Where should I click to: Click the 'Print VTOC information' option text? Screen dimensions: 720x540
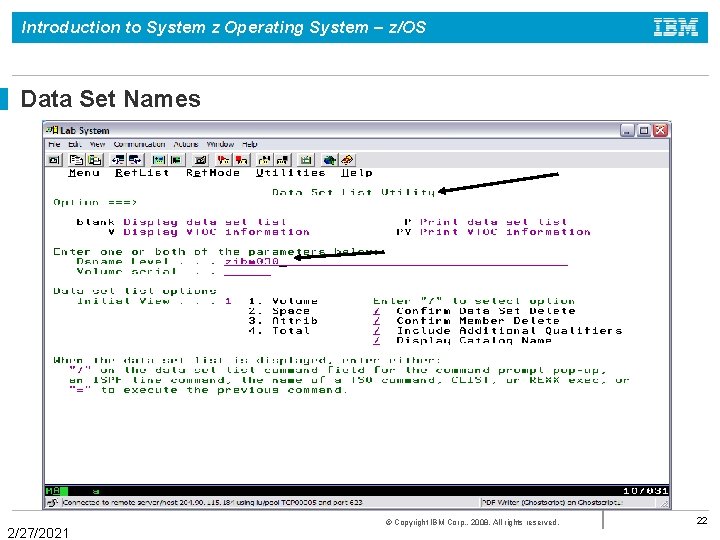505,232
